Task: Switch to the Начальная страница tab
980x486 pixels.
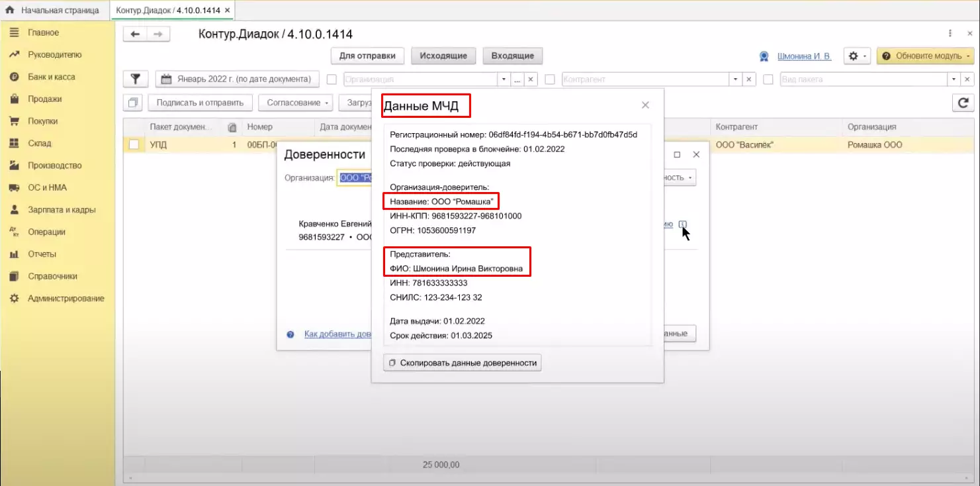Action: [x=52, y=11]
